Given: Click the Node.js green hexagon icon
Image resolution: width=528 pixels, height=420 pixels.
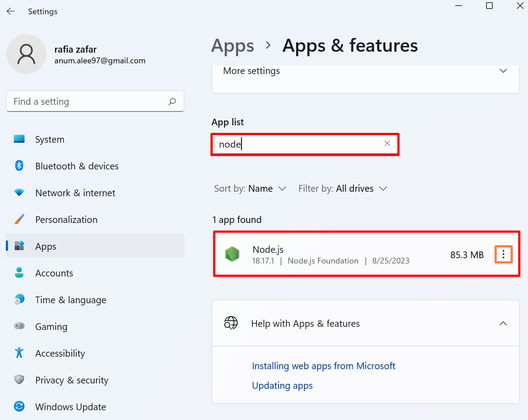Looking at the screenshot, I should click(232, 254).
